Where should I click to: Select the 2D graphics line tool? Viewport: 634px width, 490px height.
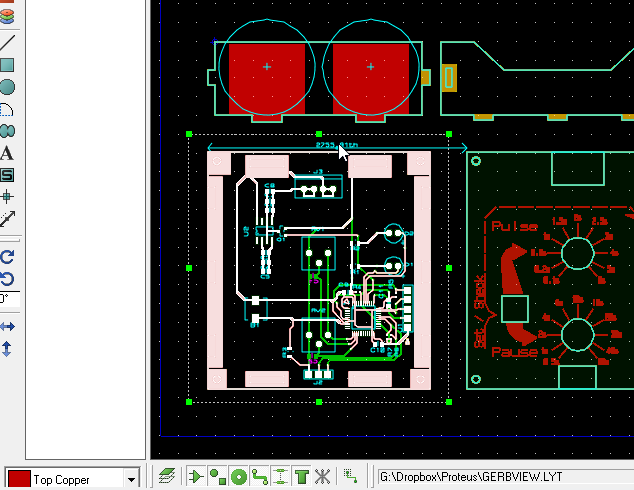[6, 43]
